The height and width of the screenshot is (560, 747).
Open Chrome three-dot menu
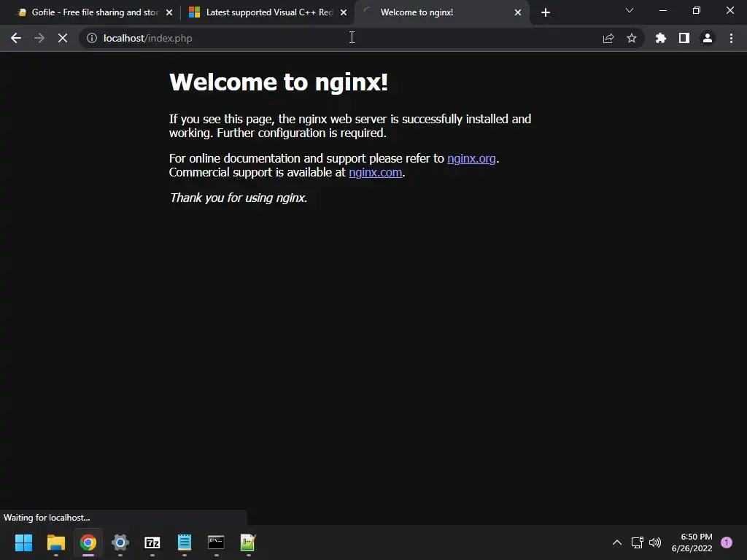pos(731,38)
